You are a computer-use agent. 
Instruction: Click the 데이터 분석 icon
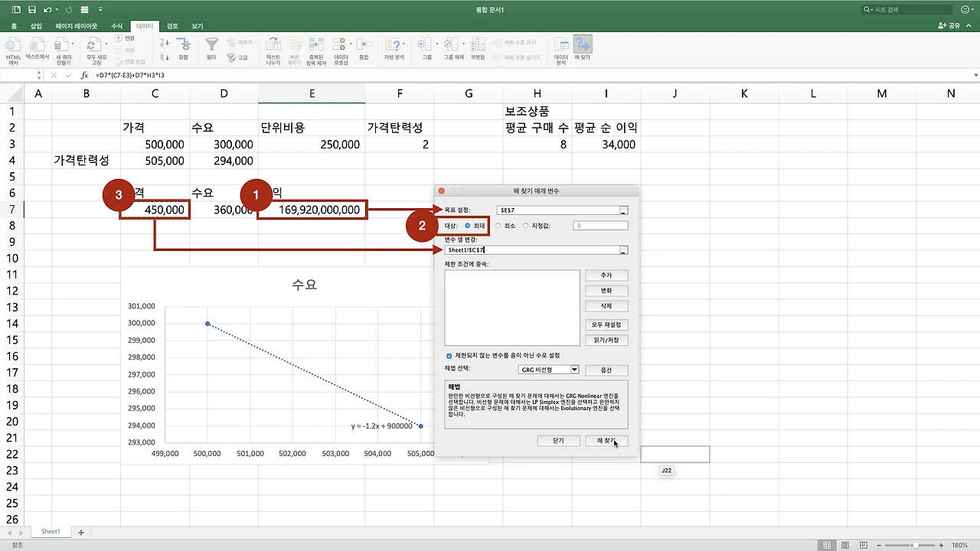click(x=561, y=45)
